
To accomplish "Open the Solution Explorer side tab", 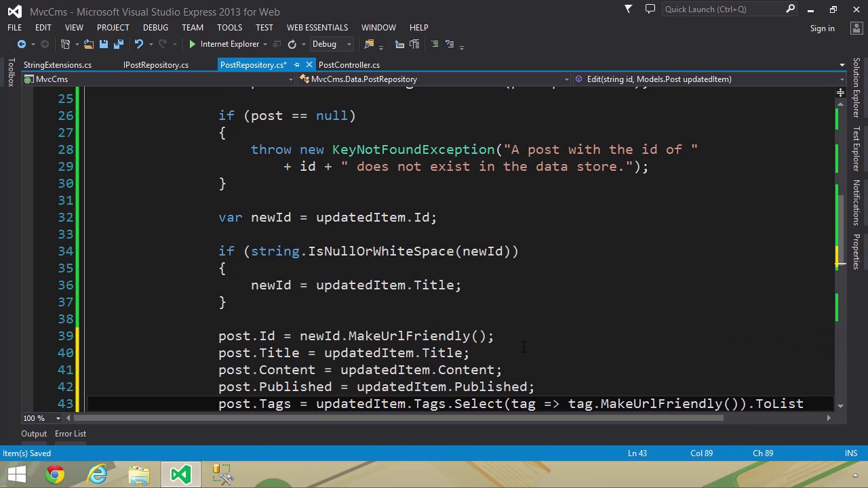I will [x=856, y=88].
